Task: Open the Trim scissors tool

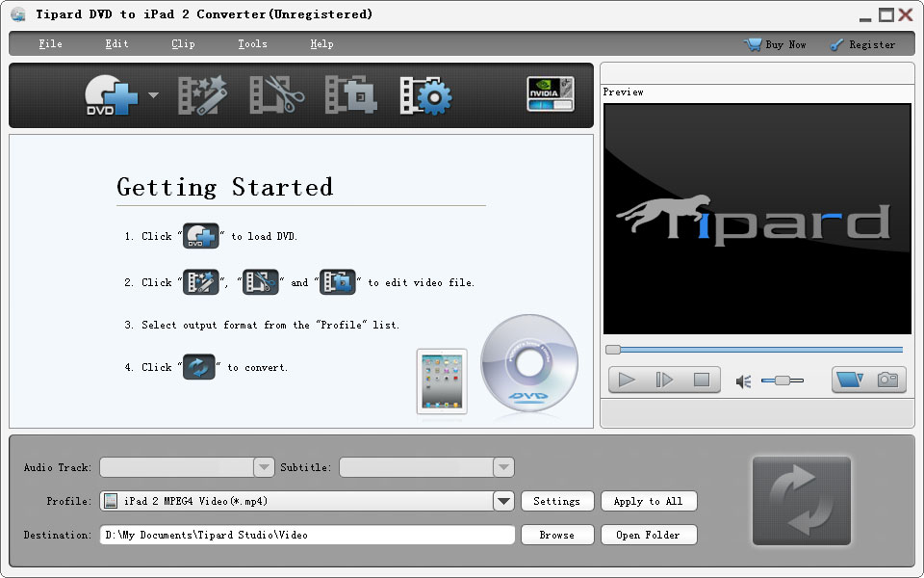Action: click(276, 95)
